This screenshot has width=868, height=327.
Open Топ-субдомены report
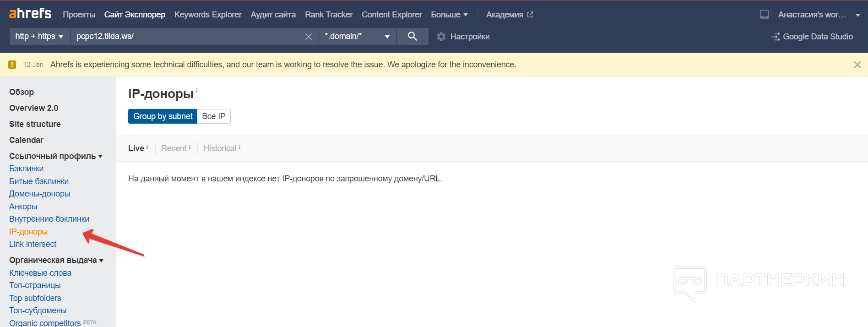[x=38, y=311]
